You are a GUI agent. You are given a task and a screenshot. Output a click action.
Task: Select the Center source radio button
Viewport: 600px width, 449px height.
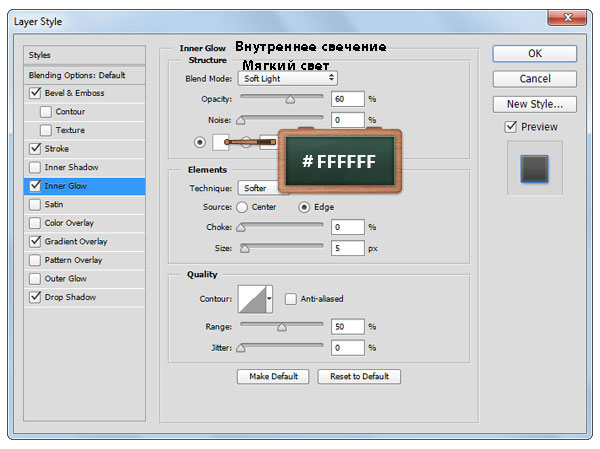pos(242,207)
